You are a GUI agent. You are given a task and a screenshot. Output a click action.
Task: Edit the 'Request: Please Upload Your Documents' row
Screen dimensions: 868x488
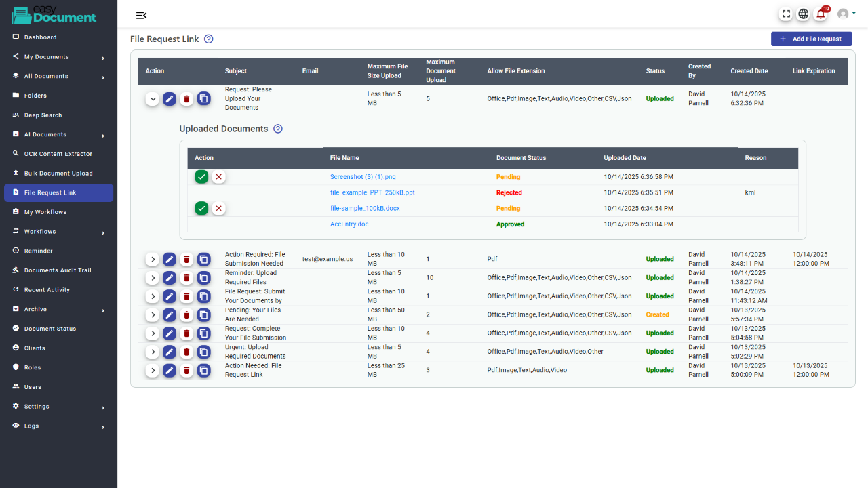[x=170, y=99]
